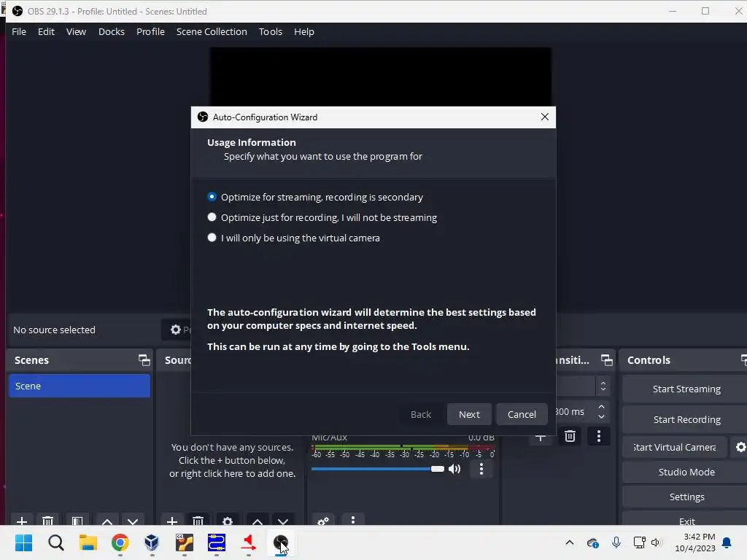Screen dimensions: 747x560
Task: Move source up with arrow icon
Action: coord(258,521)
